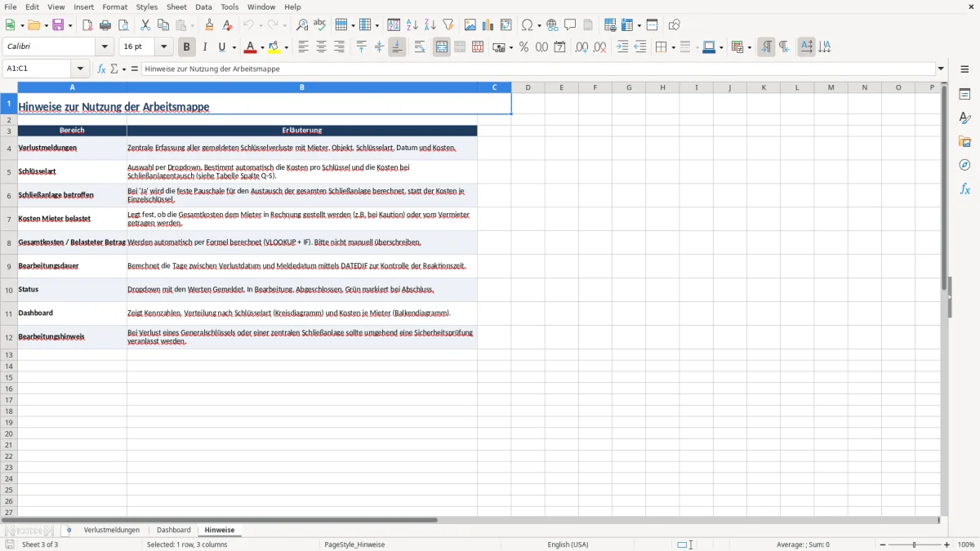980x551 pixels.
Task: Open the Font Size dropdown arrow
Action: click(163, 47)
